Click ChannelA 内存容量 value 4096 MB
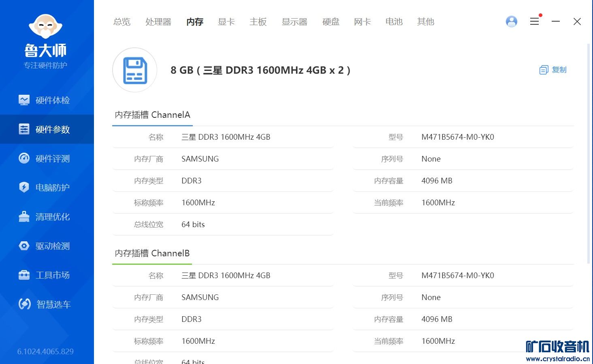 coord(437,181)
